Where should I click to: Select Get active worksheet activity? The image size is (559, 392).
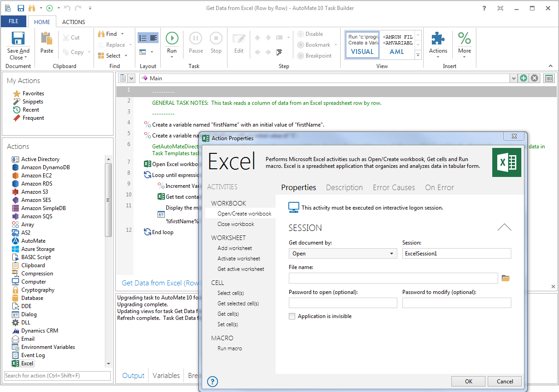241,269
